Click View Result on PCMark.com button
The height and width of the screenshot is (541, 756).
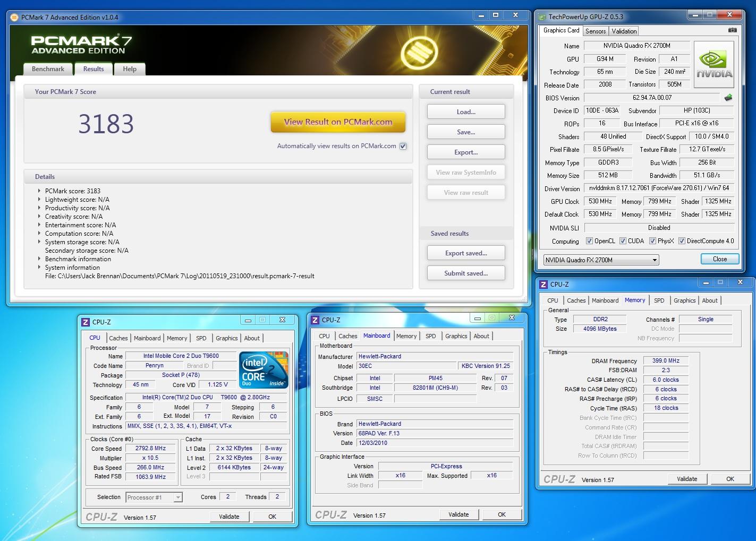[x=338, y=122]
